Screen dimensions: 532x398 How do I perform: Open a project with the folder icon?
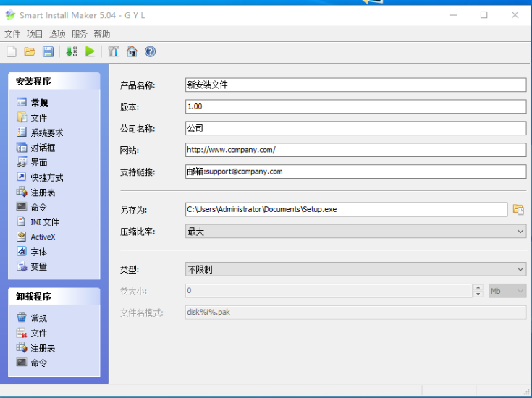(30, 51)
